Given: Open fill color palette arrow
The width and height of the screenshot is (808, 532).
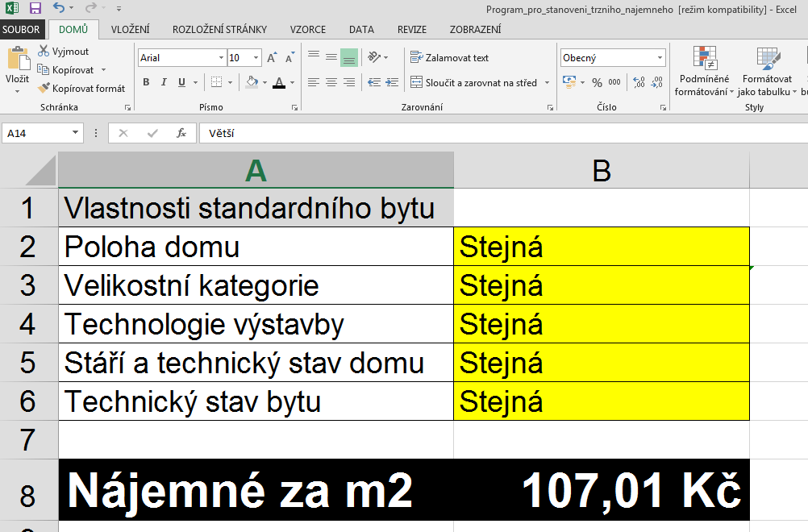Looking at the screenshot, I should (x=264, y=82).
